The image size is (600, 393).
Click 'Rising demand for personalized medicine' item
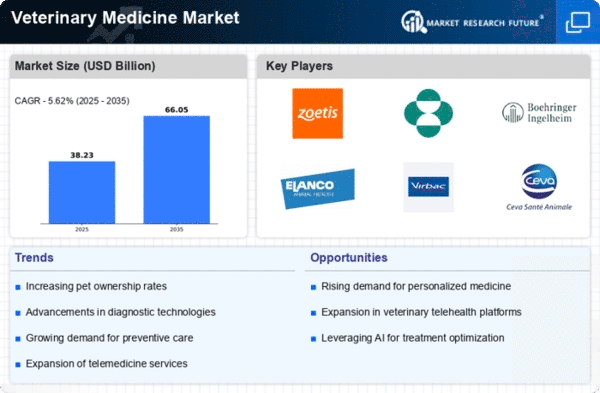point(416,286)
